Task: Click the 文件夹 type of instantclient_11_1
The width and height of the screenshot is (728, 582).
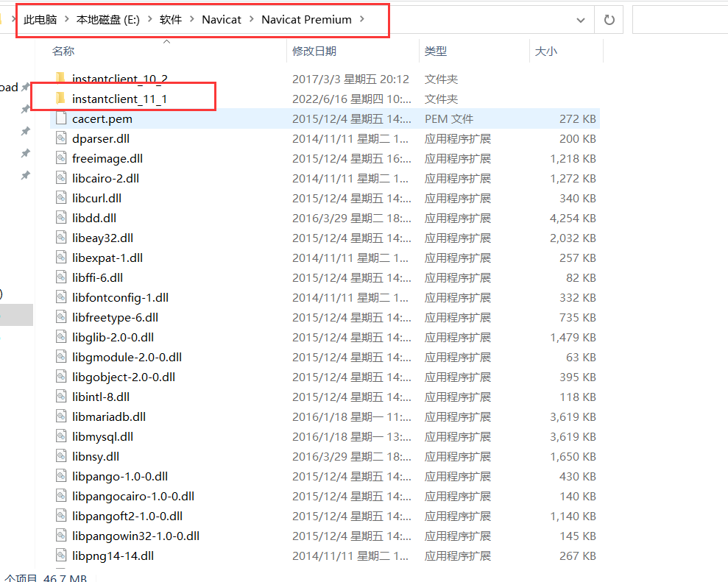Action: coord(441,99)
